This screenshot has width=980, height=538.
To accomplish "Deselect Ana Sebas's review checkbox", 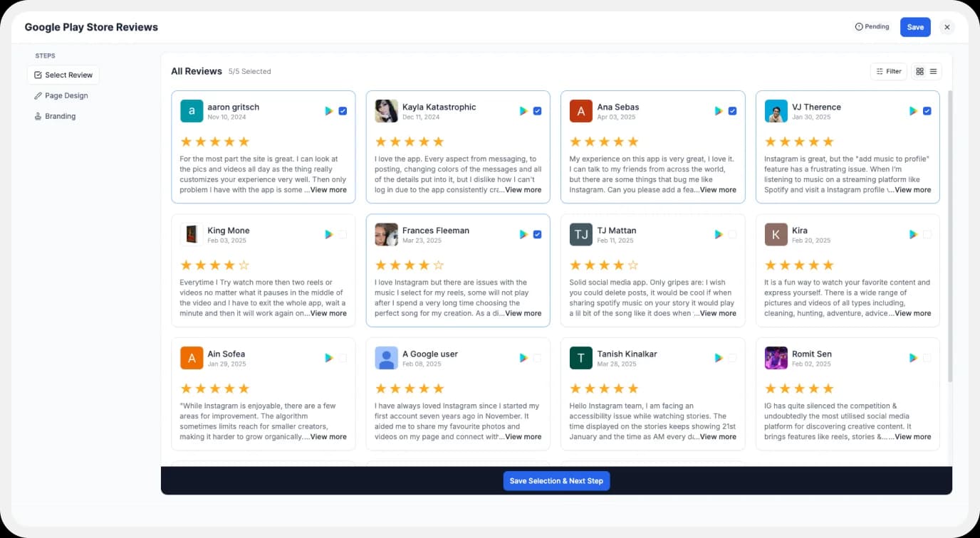I will point(732,111).
